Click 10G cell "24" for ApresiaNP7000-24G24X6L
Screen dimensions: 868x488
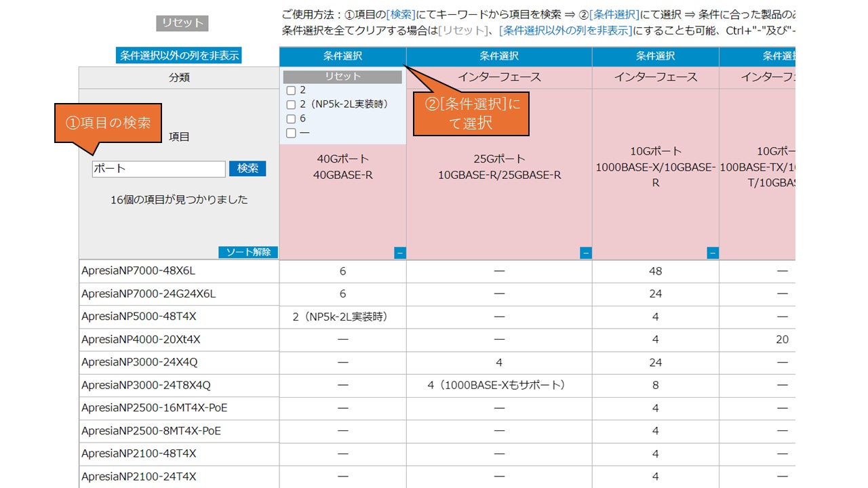click(656, 294)
